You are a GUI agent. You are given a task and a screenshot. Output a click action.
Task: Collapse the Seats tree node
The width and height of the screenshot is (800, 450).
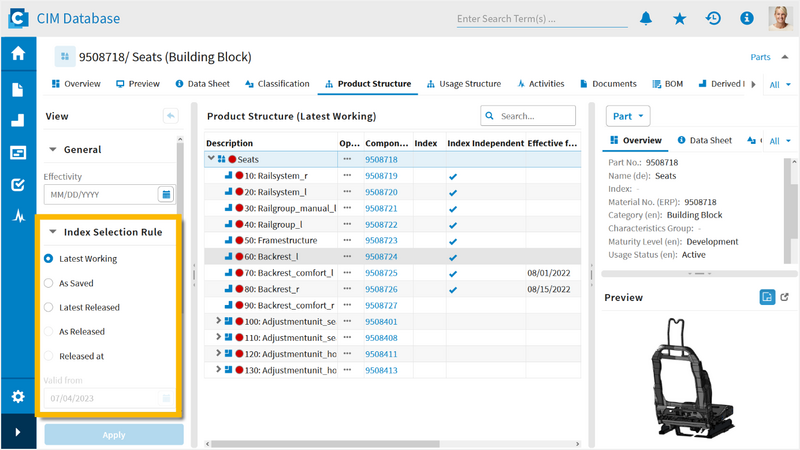click(211, 159)
